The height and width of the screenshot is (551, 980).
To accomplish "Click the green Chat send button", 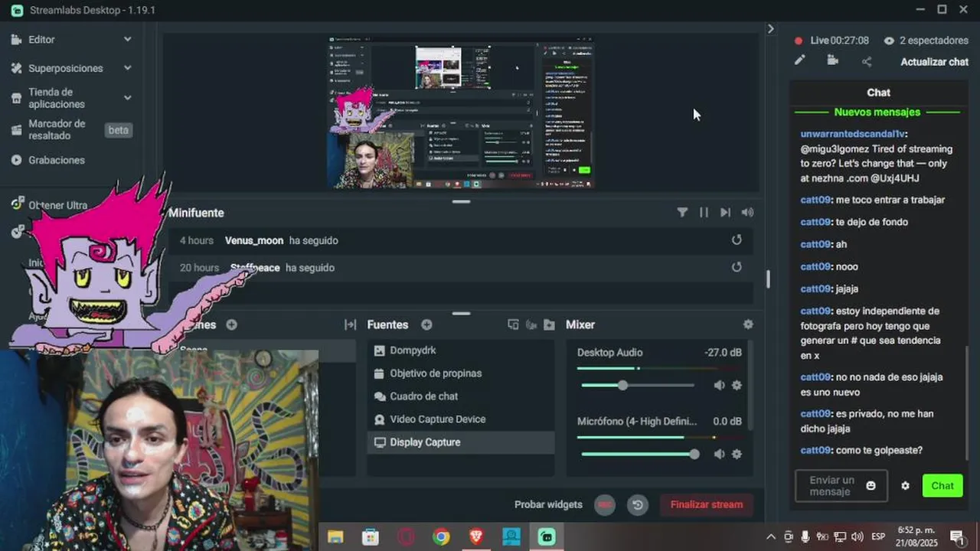I will pyautogui.click(x=942, y=486).
